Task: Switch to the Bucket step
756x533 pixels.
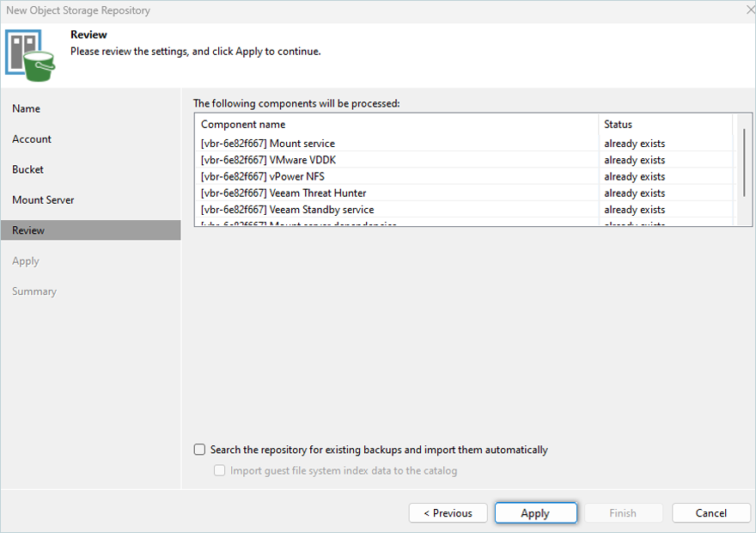Action: (x=28, y=169)
